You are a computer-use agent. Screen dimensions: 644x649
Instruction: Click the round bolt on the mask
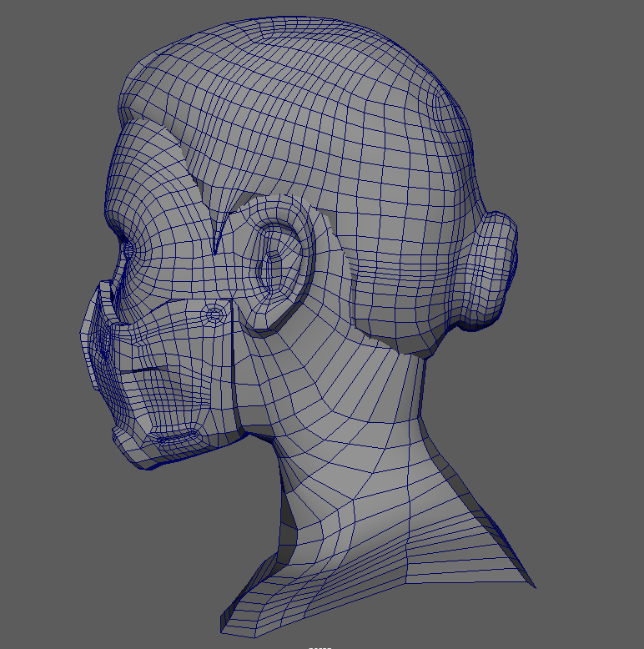214,314
